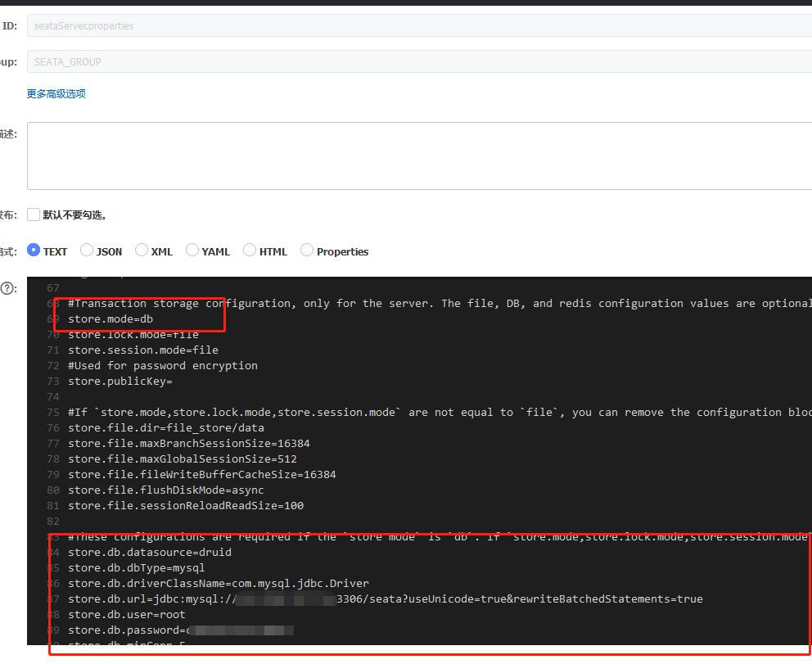Click the line store.db.dbType=mysql

[x=136, y=567]
